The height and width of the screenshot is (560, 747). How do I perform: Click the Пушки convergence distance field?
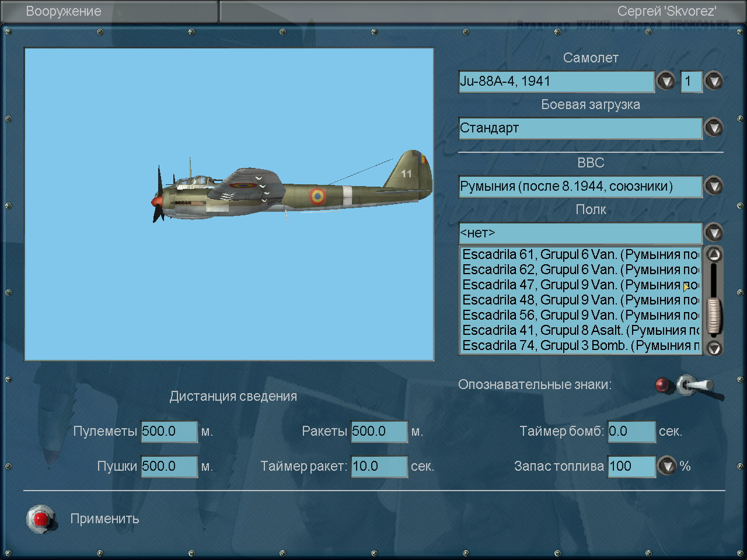[169, 467]
